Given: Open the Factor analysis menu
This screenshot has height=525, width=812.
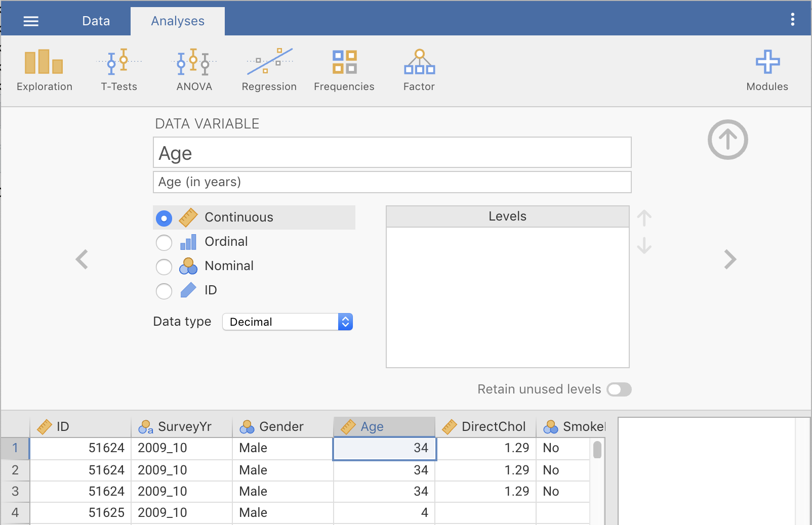Looking at the screenshot, I should pyautogui.click(x=419, y=70).
